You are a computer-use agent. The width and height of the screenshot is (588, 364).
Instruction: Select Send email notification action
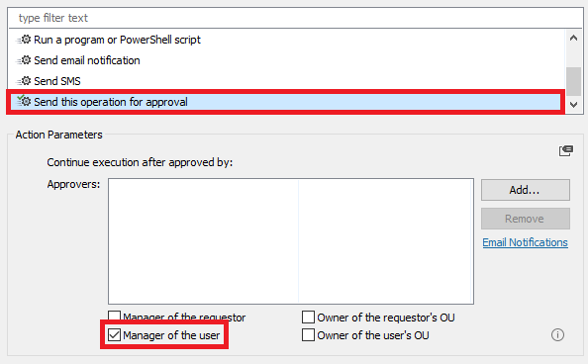click(x=87, y=60)
